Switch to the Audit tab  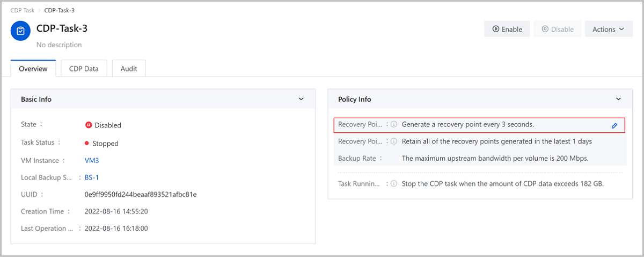point(129,69)
